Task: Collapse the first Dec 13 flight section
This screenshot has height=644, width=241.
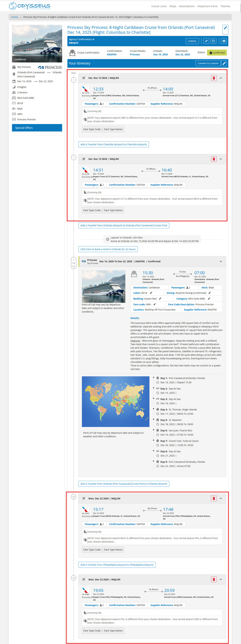Action: 221,78
